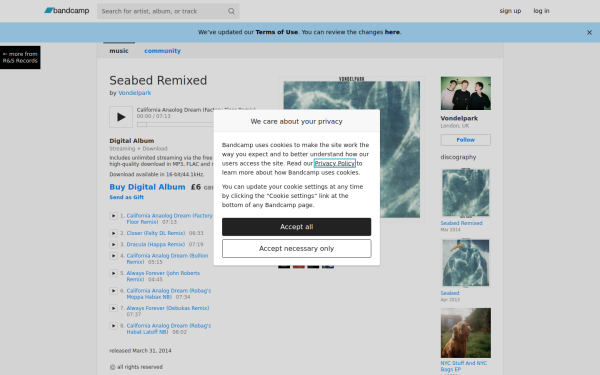
Task: Click the search magnifier icon
Action: pyautogui.click(x=231, y=11)
